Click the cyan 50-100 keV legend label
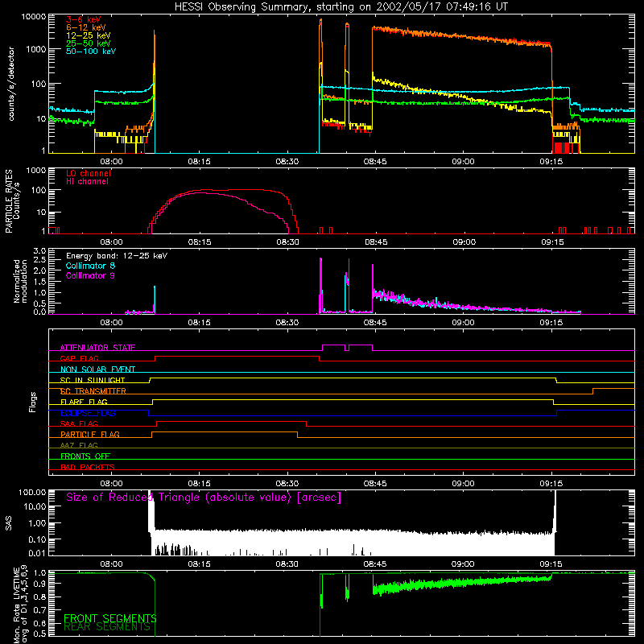Viewport: 644px width, 644px height. click(x=91, y=51)
